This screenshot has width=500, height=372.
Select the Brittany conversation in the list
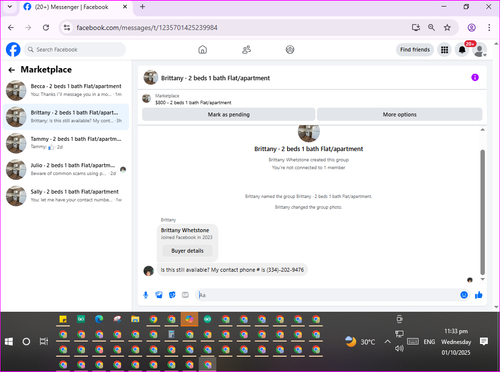(66, 116)
